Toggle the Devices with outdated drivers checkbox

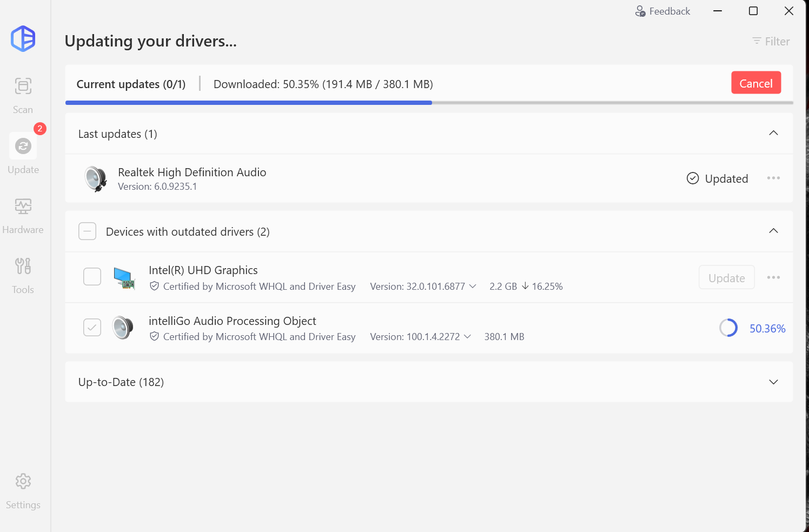[87, 231]
